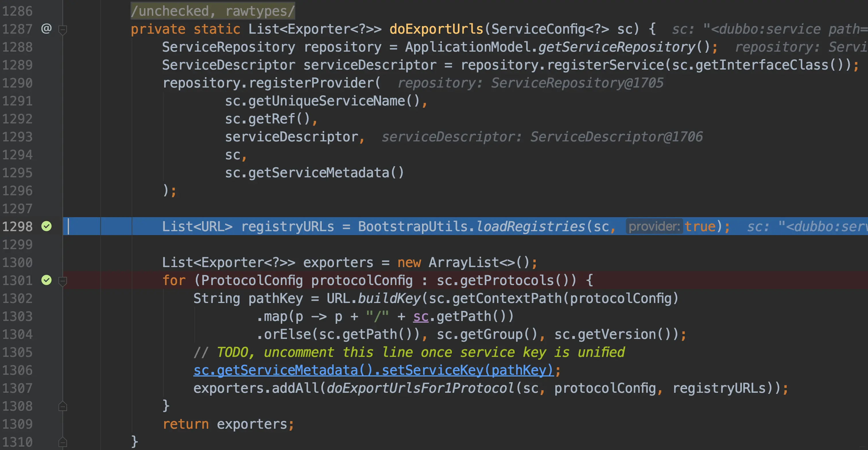Click the @ gutter icon on line 1287

tap(46, 29)
